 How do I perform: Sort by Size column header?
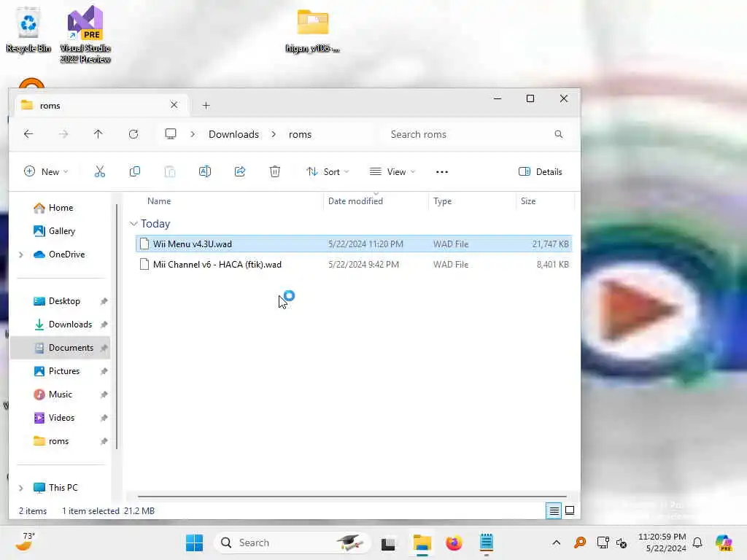coord(528,201)
